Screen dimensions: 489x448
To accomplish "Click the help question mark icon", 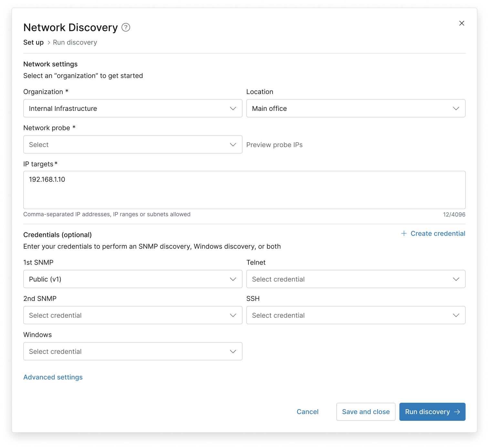I will [x=126, y=27].
